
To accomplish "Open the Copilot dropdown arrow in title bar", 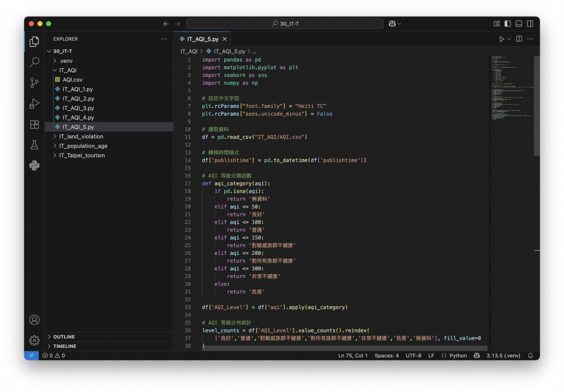I will [399, 24].
